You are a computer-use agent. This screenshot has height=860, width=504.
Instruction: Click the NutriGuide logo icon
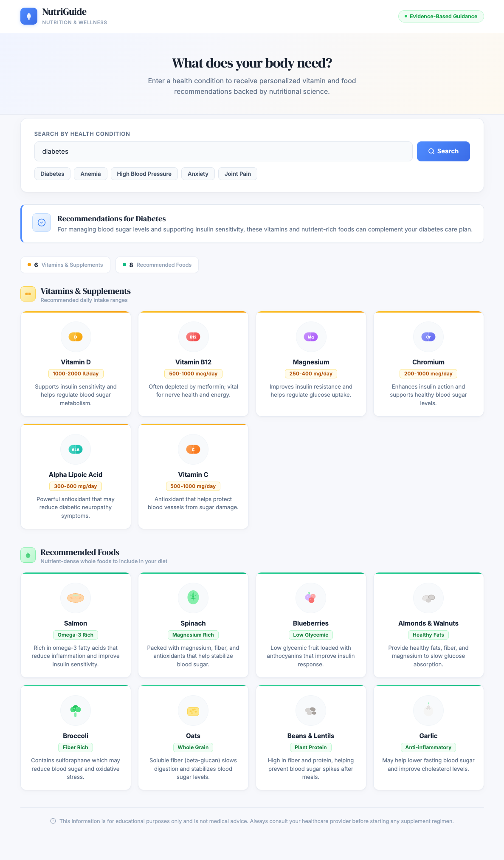tap(29, 16)
